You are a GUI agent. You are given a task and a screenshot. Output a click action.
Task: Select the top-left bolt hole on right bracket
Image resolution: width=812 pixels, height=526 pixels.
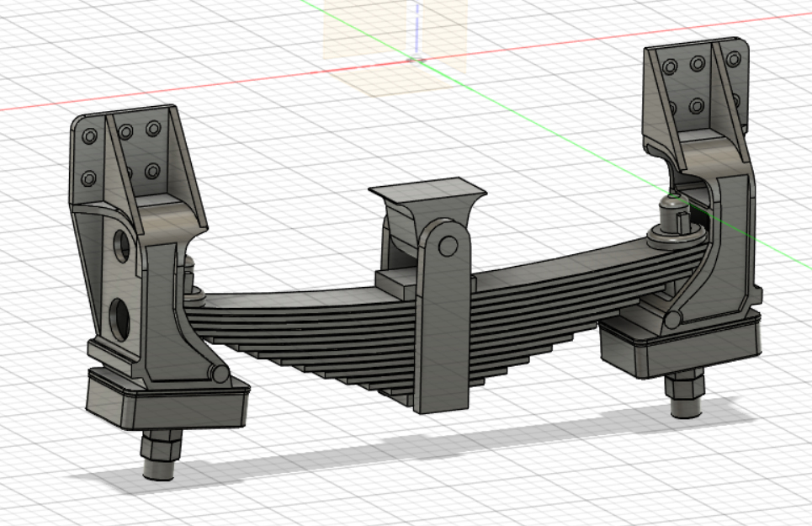click(671, 67)
